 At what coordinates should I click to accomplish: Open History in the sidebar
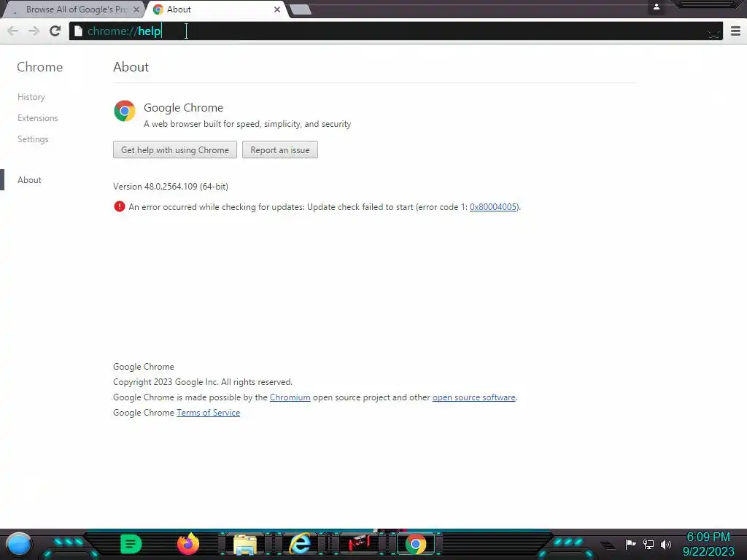point(31,97)
